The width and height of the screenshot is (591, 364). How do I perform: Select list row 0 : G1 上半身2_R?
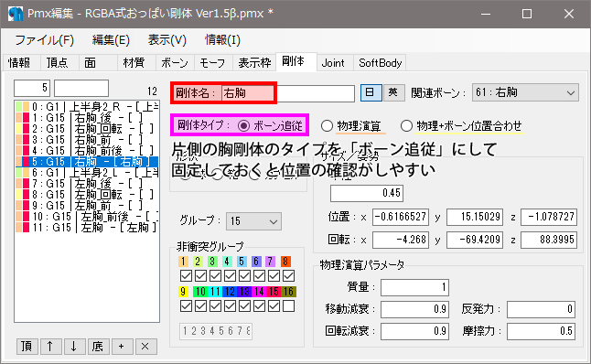(x=87, y=107)
